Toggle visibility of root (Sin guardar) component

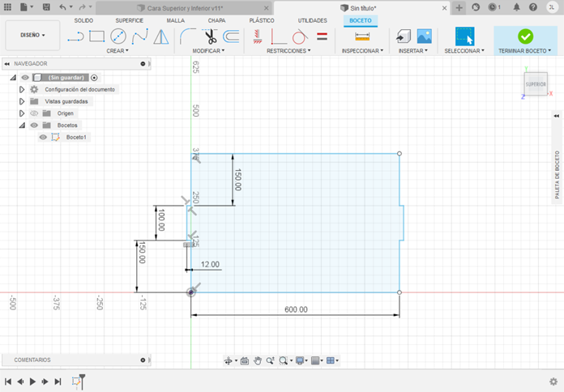coord(25,77)
